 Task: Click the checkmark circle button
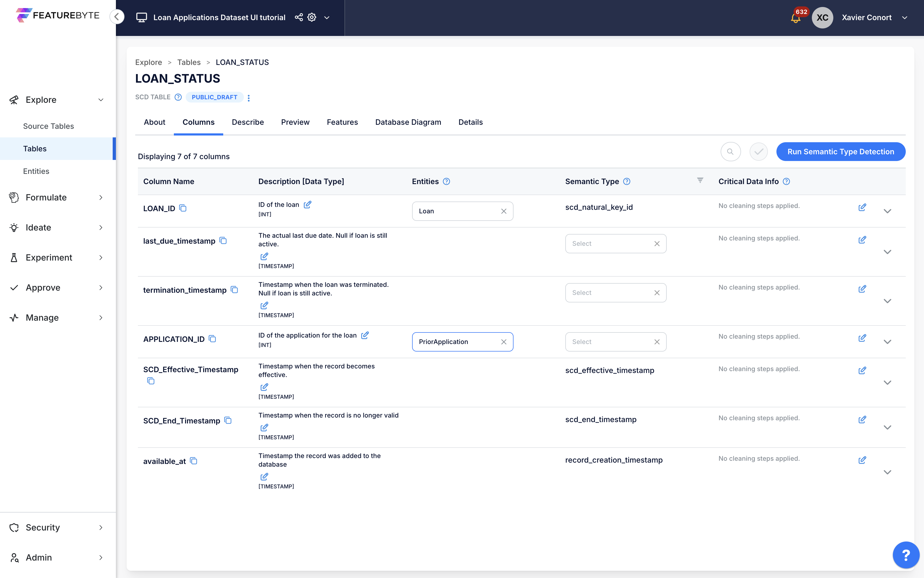click(x=758, y=152)
